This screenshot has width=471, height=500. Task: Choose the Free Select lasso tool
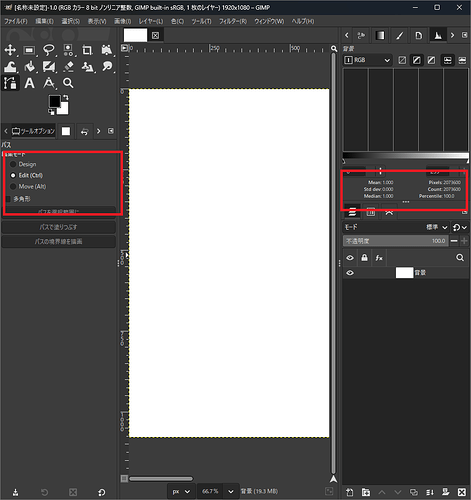pos(49,50)
